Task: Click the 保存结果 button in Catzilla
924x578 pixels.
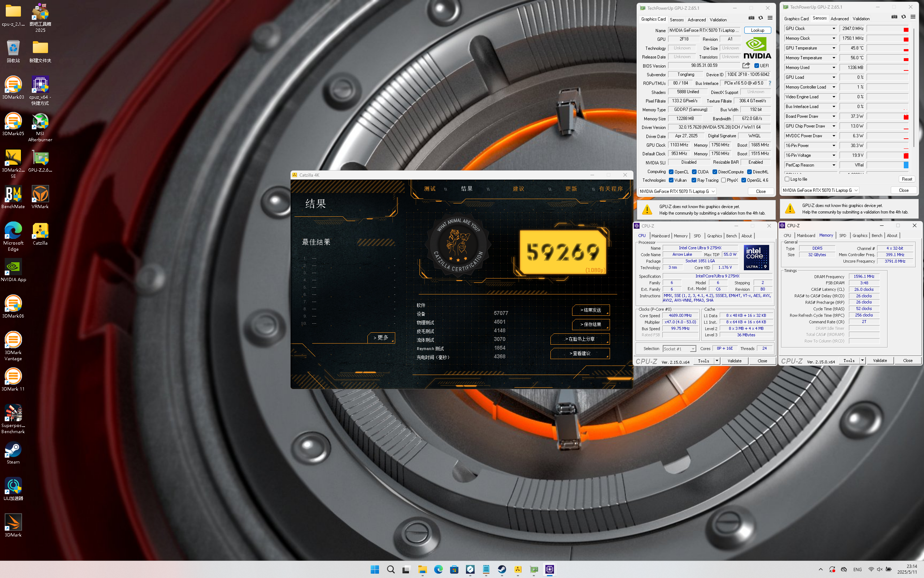Action: click(x=590, y=324)
